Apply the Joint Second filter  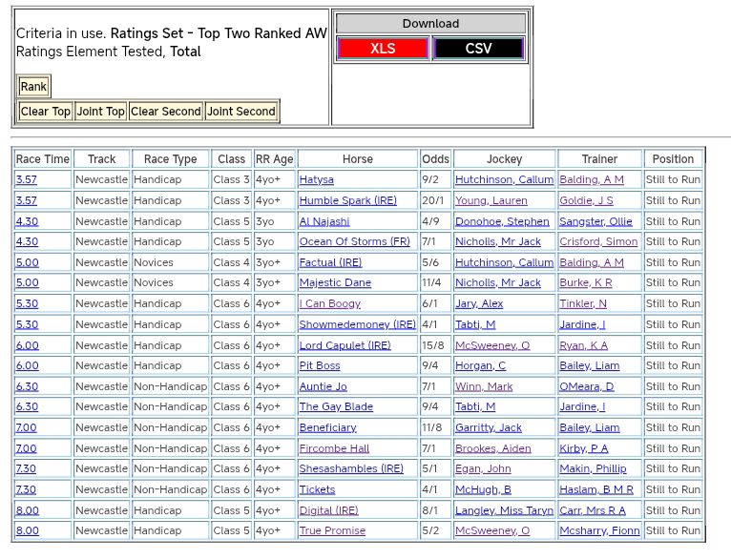pos(241,112)
